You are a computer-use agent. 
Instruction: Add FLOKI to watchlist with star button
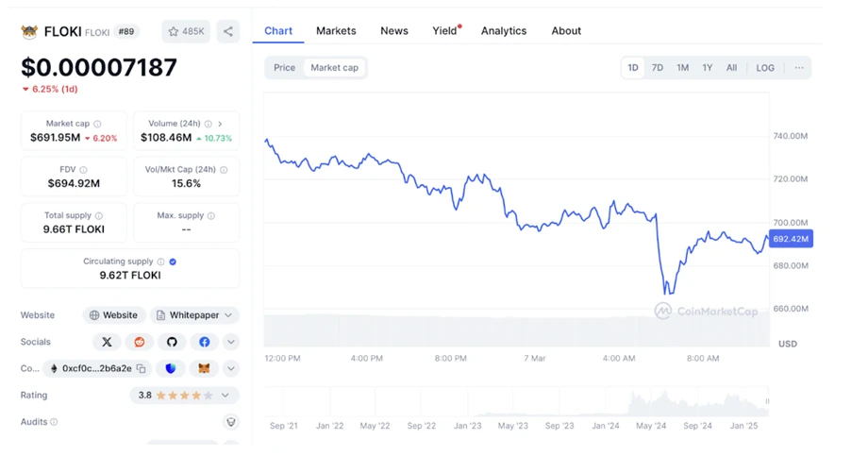(186, 31)
